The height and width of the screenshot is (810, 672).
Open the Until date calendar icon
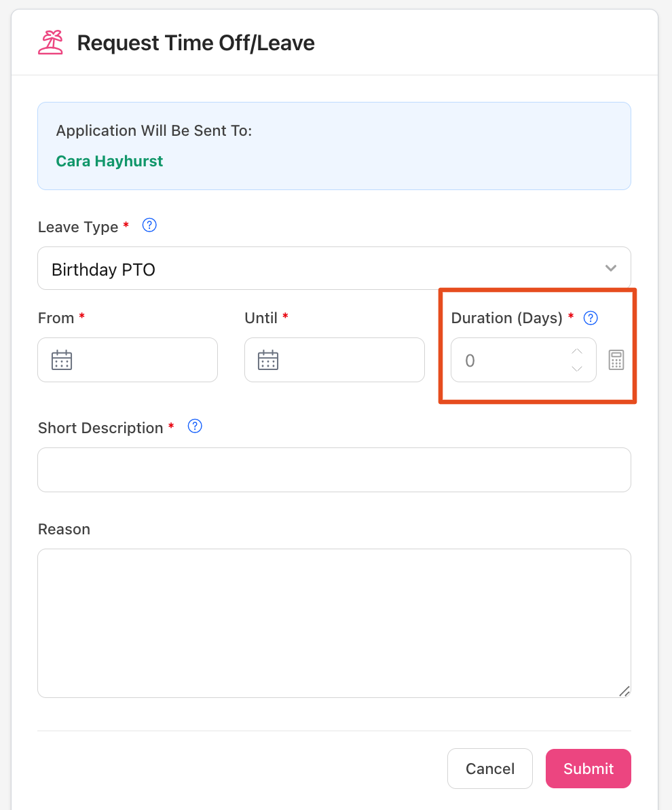268,360
